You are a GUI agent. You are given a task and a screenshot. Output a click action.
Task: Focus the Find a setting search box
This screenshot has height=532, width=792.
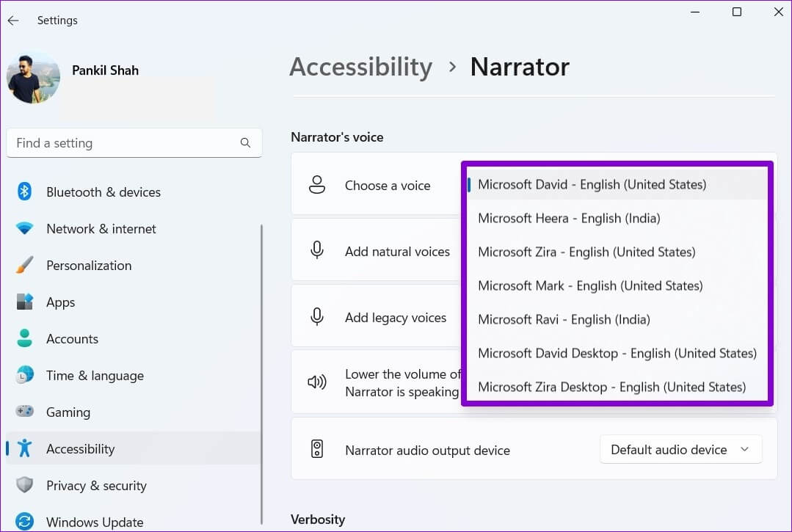134,143
